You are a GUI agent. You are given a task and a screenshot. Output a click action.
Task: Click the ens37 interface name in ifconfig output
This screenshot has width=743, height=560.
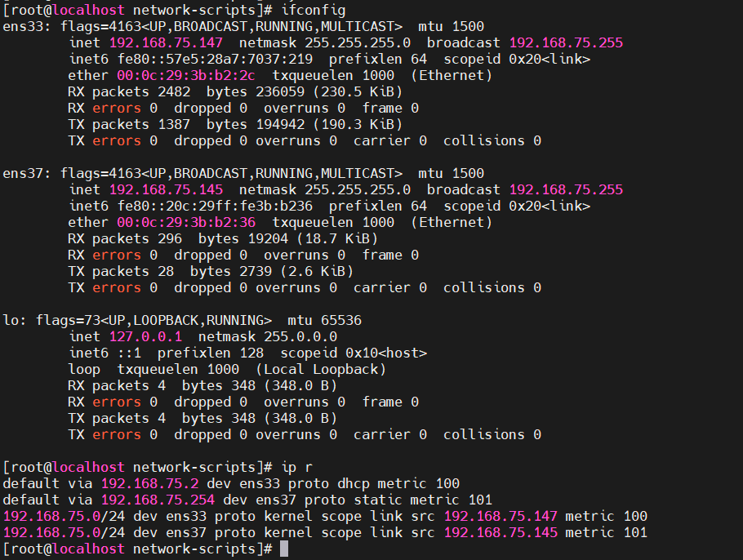pos(23,173)
